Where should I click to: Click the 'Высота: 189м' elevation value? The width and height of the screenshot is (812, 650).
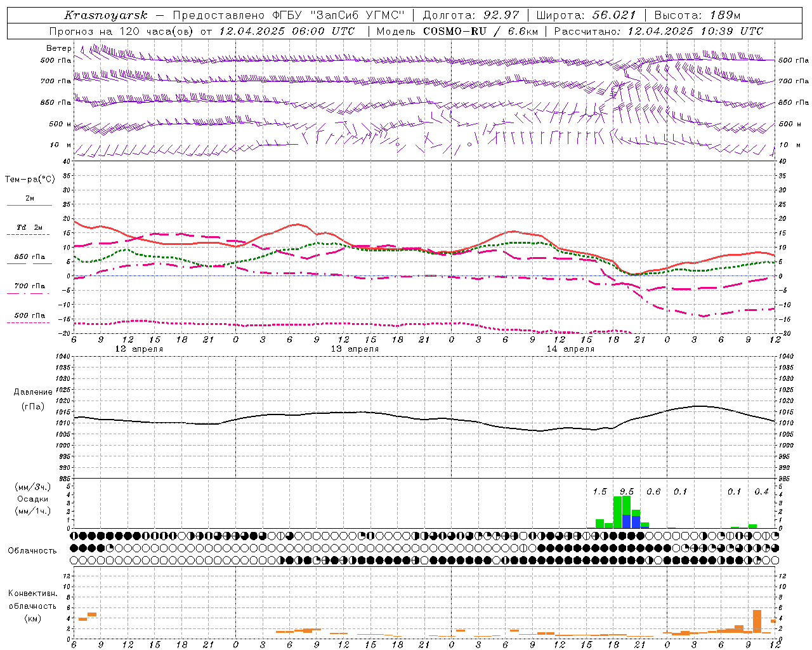[x=697, y=15]
